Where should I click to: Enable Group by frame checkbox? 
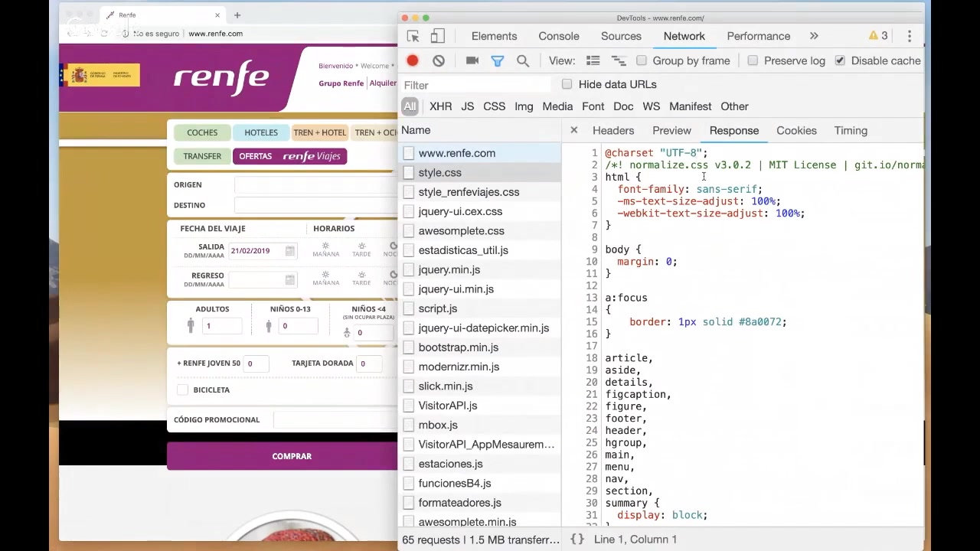coord(642,60)
